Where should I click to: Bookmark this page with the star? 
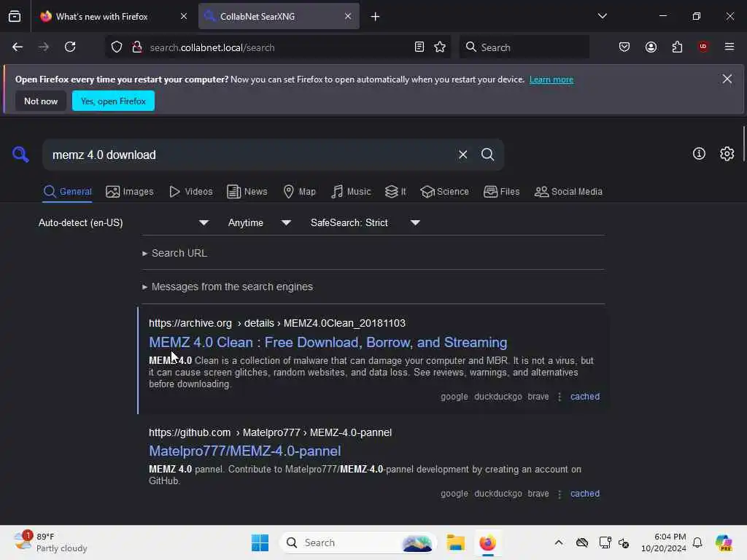click(x=440, y=47)
